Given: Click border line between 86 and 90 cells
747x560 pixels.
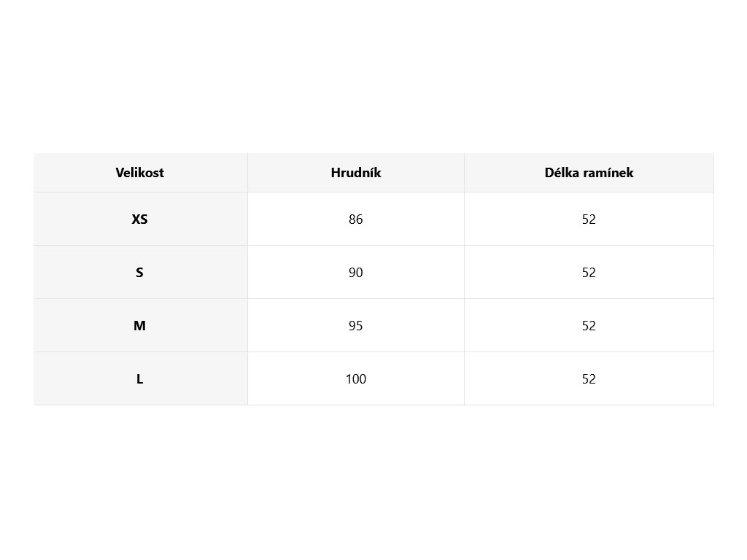Looking at the screenshot, I should [x=355, y=245].
